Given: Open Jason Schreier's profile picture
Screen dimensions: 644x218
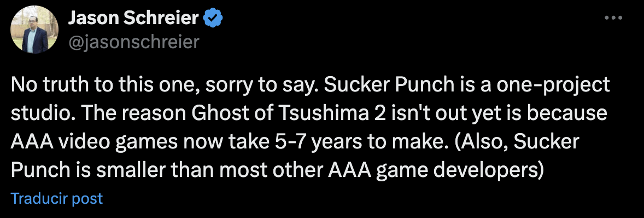Looking at the screenshot, I should pyautogui.click(x=34, y=30).
